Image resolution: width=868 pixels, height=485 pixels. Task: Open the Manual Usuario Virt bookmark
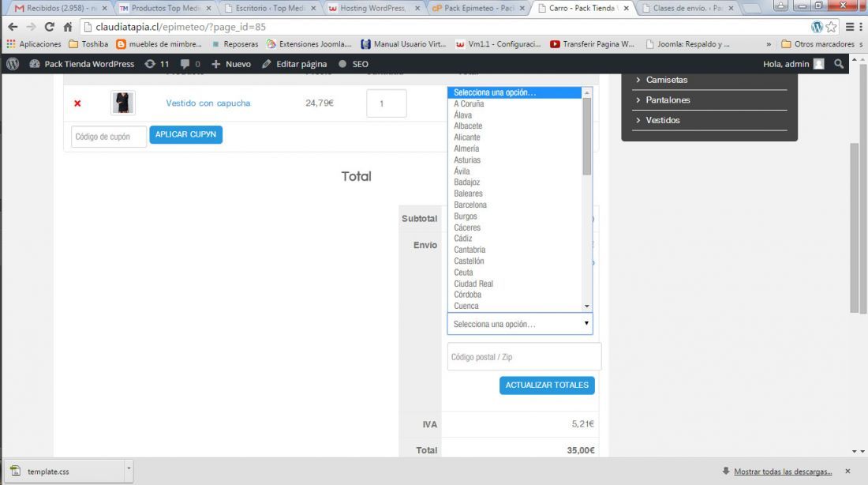(x=403, y=43)
